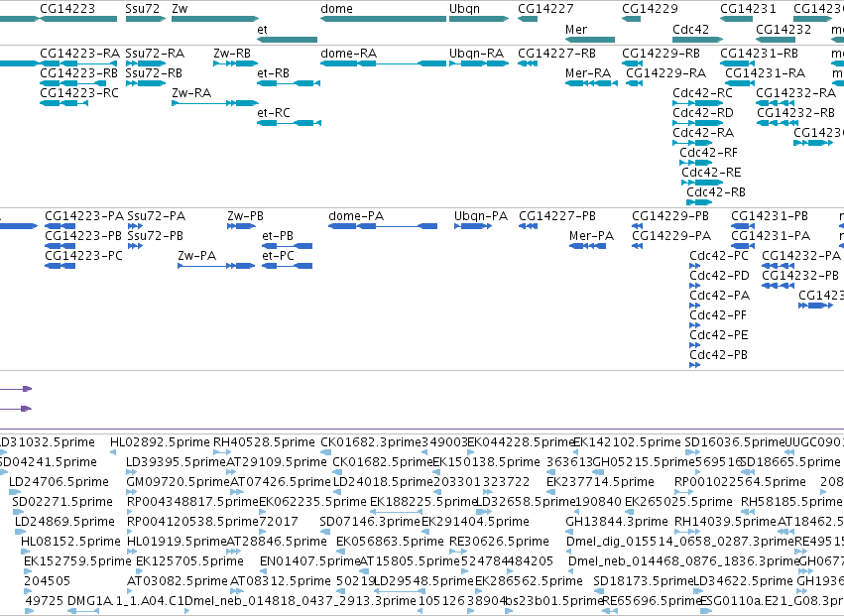Open transcript Cdc42-RF
The width and height of the screenshot is (844, 616).
(x=709, y=153)
